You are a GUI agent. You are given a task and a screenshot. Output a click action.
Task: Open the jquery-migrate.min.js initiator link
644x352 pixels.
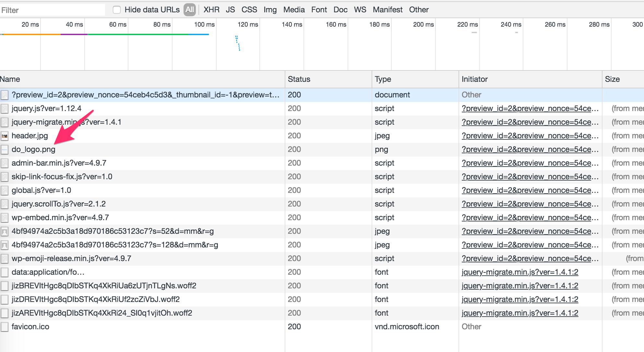tap(520, 272)
